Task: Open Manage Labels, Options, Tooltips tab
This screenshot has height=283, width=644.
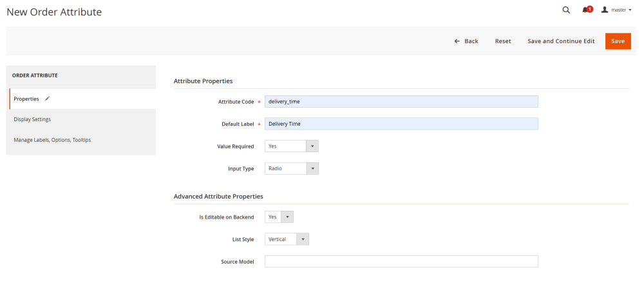Action: click(x=81, y=140)
